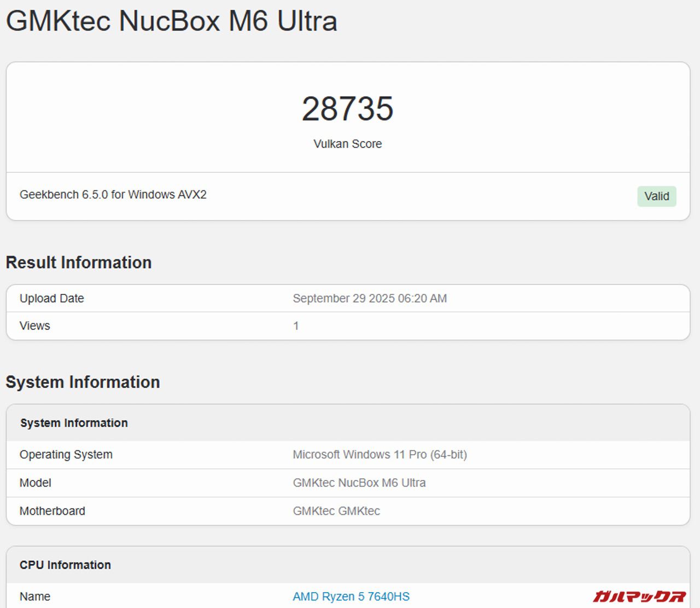Open the AMD Ryzen 5 7640HS link
This screenshot has height=608, width=700.
(x=351, y=596)
